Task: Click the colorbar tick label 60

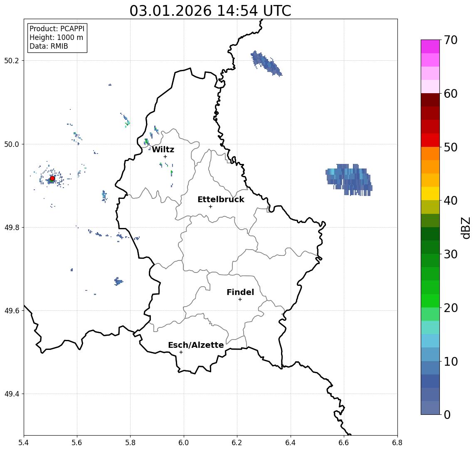Action: click(x=451, y=94)
